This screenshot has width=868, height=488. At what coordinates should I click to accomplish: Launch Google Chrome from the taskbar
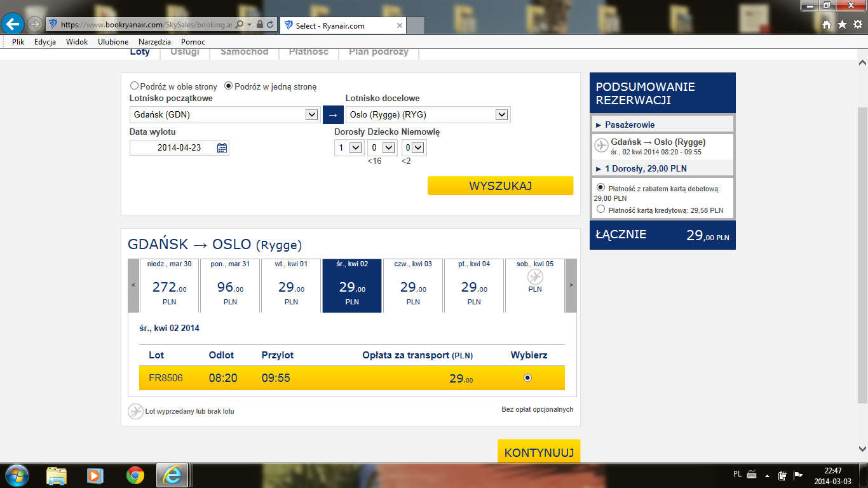(x=135, y=475)
